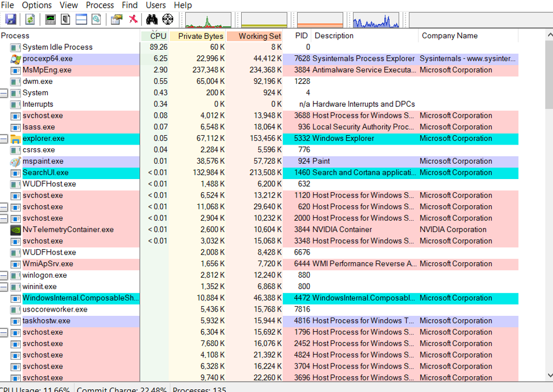
Task: Click the WmiApSrv.exe process icon
Action: coord(15,264)
